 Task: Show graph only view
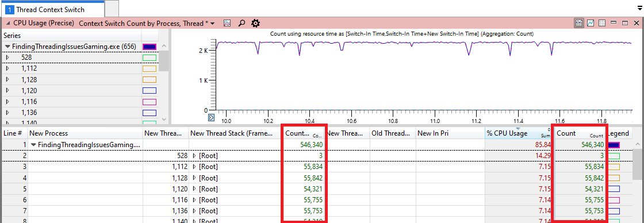(591, 24)
